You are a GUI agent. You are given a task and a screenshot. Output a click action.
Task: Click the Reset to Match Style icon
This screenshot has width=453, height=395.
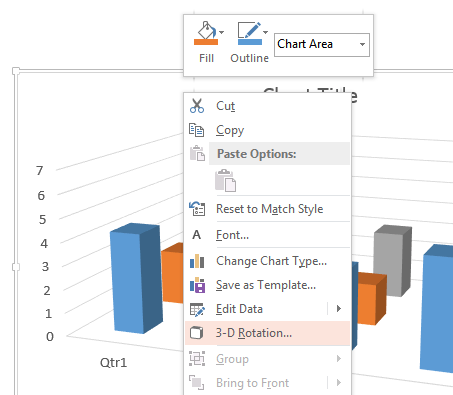tap(197, 209)
